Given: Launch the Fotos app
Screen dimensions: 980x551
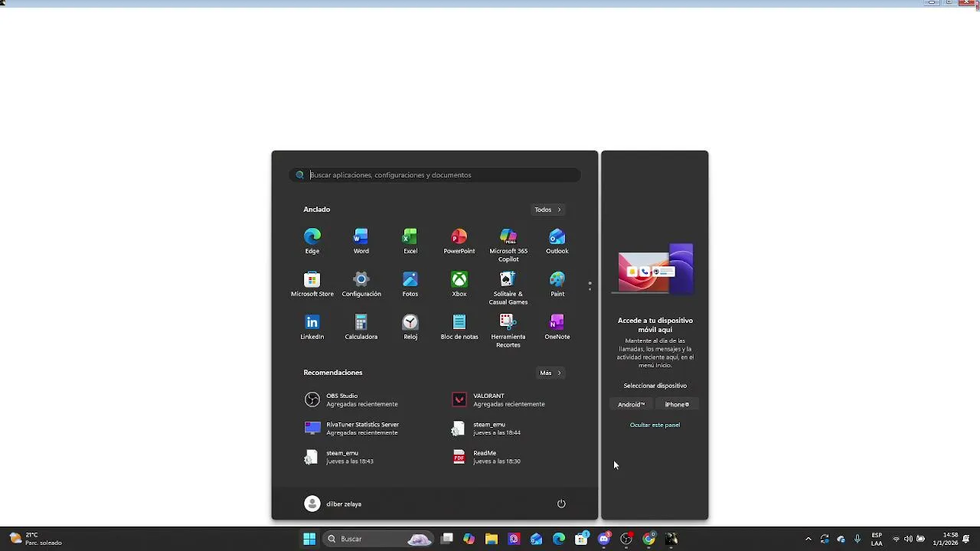Looking at the screenshot, I should tap(410, 284).
